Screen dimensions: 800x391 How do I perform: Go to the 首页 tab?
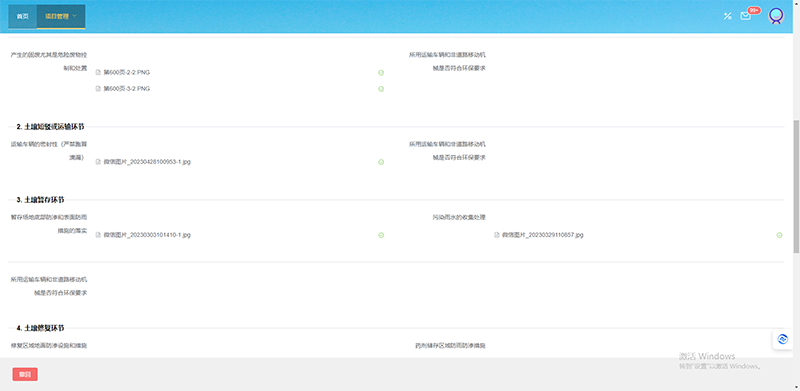tap(22, 16)
